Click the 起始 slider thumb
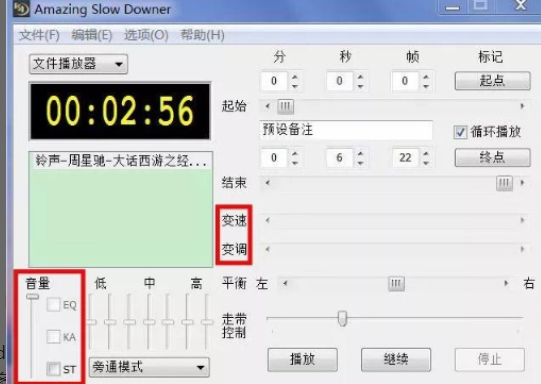Screen dimensions: 541x384 286,107
